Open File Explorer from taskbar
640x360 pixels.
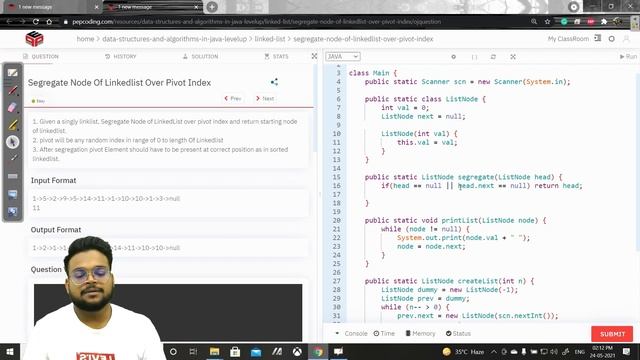point(214,351)
